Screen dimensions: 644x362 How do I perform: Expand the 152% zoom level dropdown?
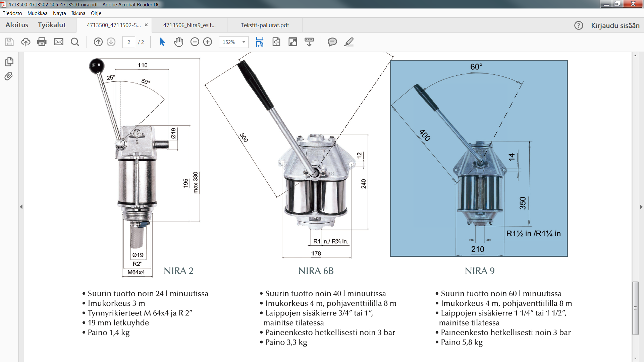tap(244, 42)
